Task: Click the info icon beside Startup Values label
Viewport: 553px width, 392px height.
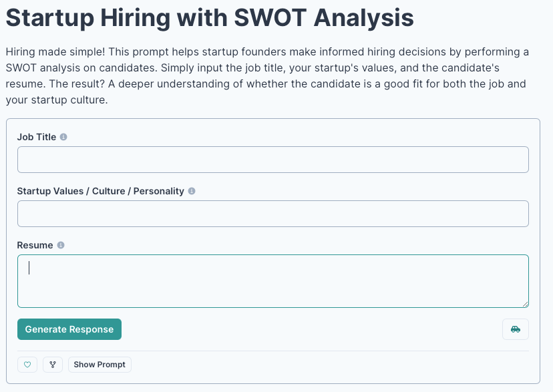Action: [x=192, y=191]
